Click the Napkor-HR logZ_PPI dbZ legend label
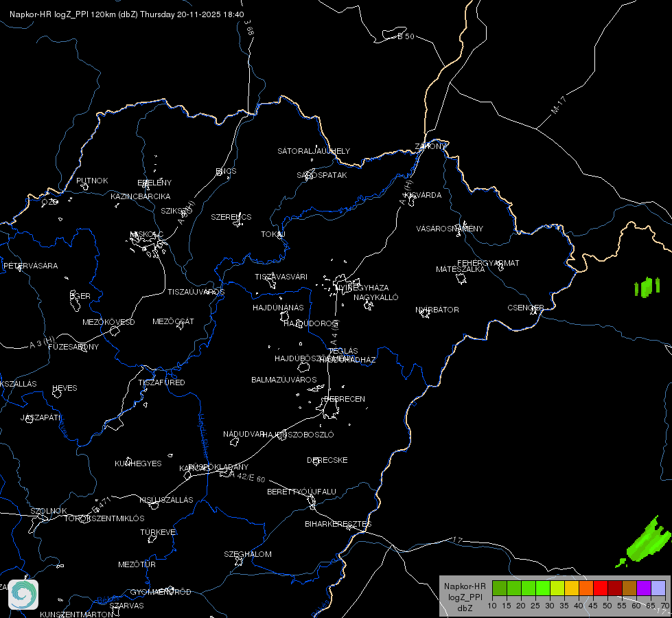The width and height of the screenshot is (672, 618). pos(465,597)
